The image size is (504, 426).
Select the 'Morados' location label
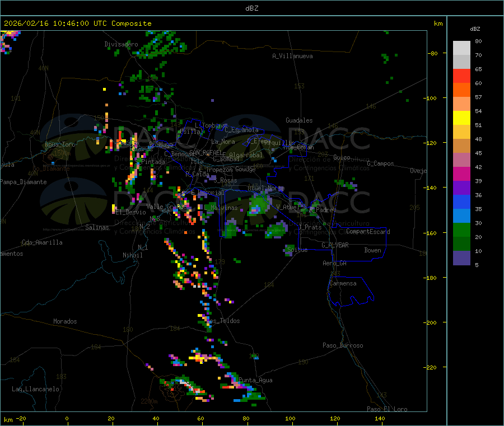pos(65,321)
